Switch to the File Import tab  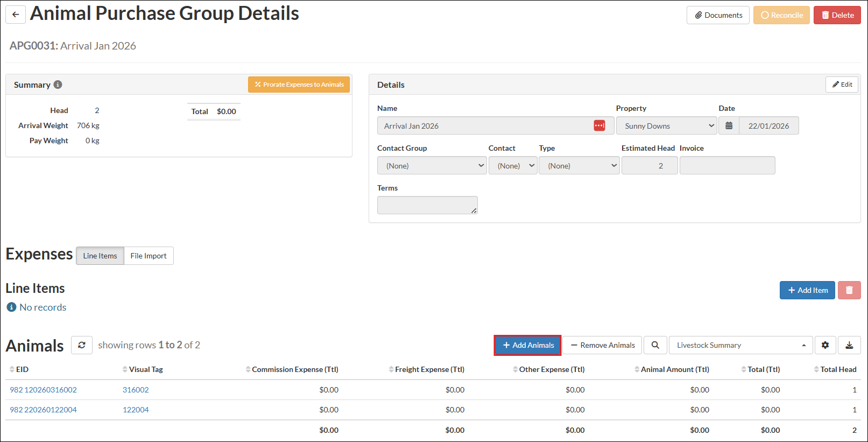149,256
